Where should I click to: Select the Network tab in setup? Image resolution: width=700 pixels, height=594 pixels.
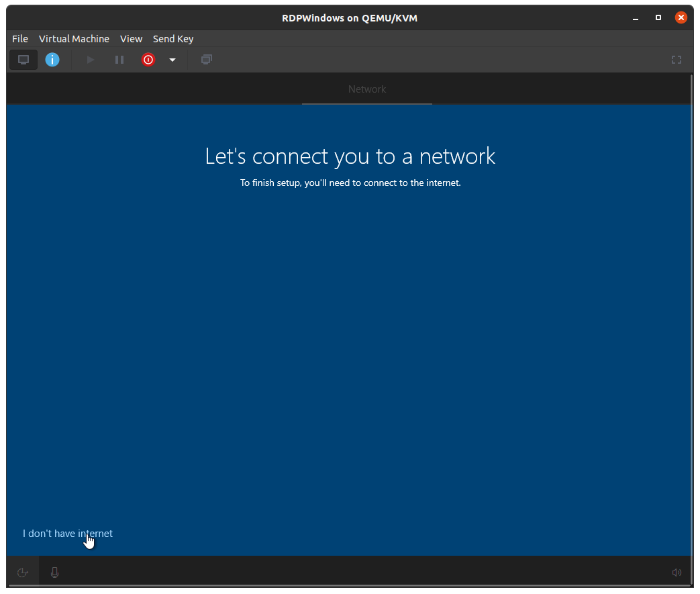click(x=367, y=89)
